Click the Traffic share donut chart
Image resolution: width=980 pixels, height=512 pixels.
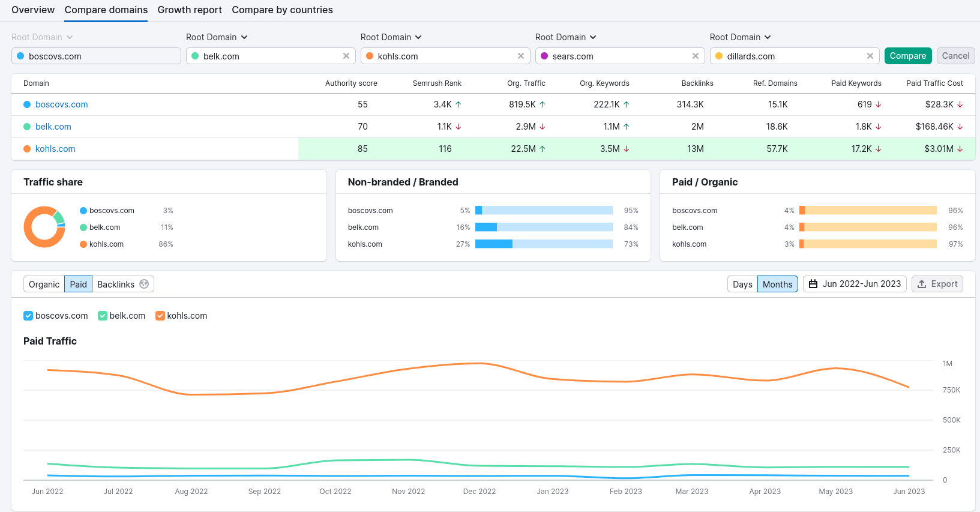pos(44,227)
